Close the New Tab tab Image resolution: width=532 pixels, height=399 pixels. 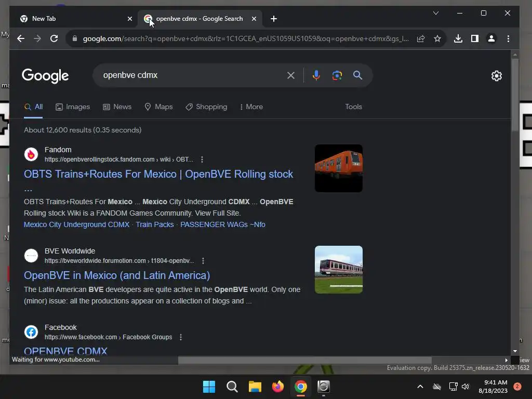coord(129,19)
